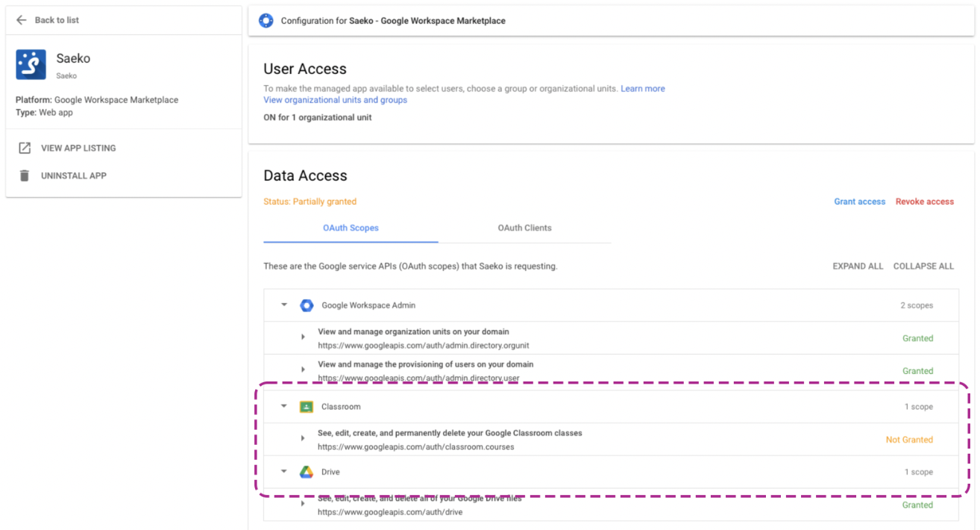Click UNINSTALL APP
980x530 pixels.
point(74,175)
